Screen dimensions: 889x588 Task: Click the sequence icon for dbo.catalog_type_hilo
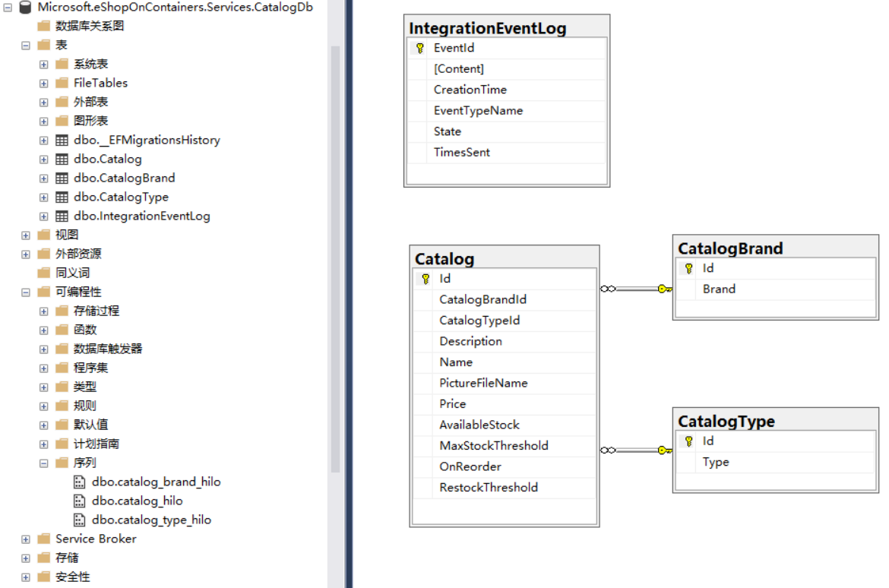point(78,520)
